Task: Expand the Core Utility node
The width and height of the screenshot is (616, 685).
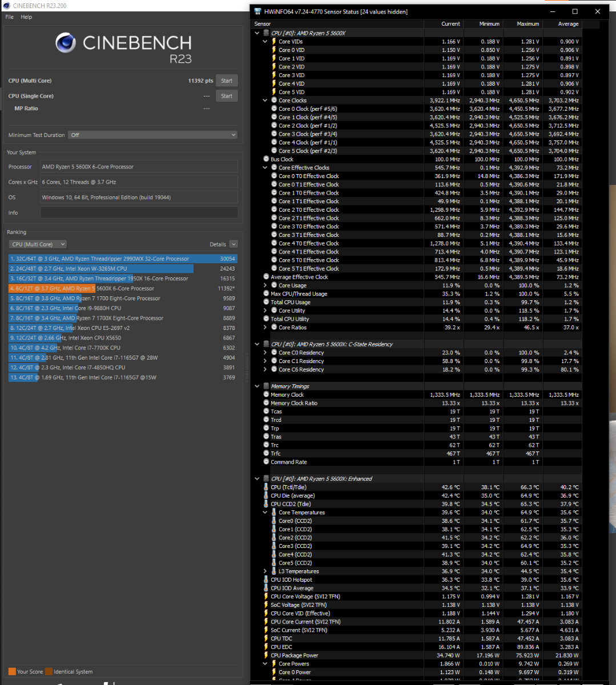Action: (265, 311)
